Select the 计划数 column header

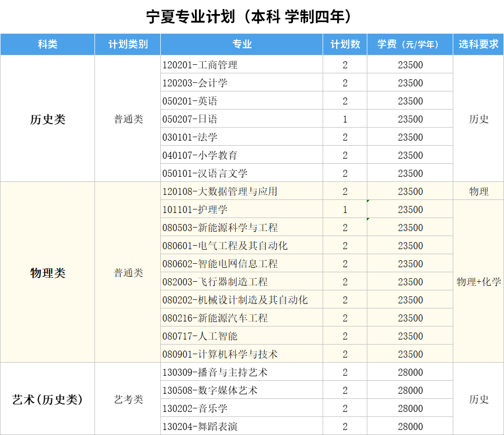(x=345, y=44)
